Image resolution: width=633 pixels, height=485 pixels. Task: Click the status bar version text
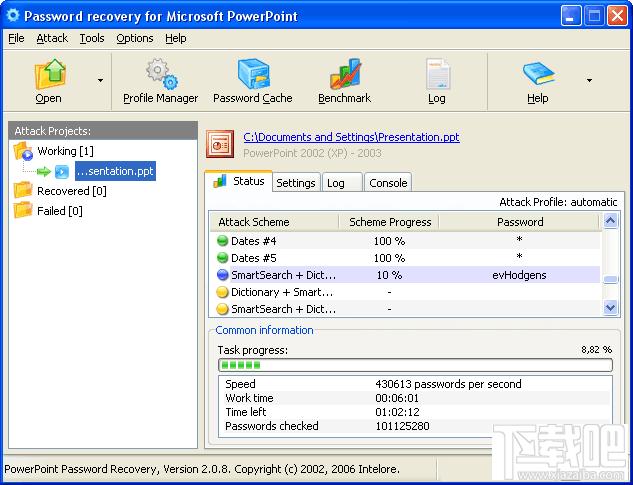[202, 469]
